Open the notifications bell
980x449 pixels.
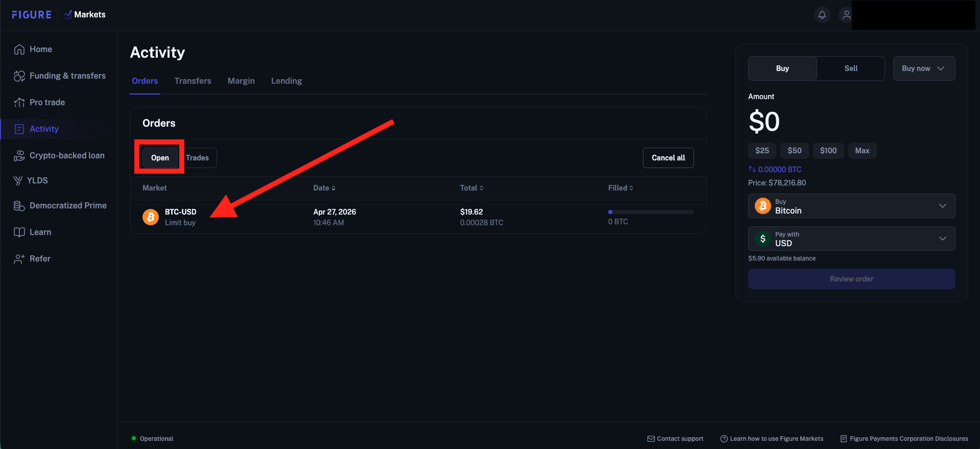822,15
